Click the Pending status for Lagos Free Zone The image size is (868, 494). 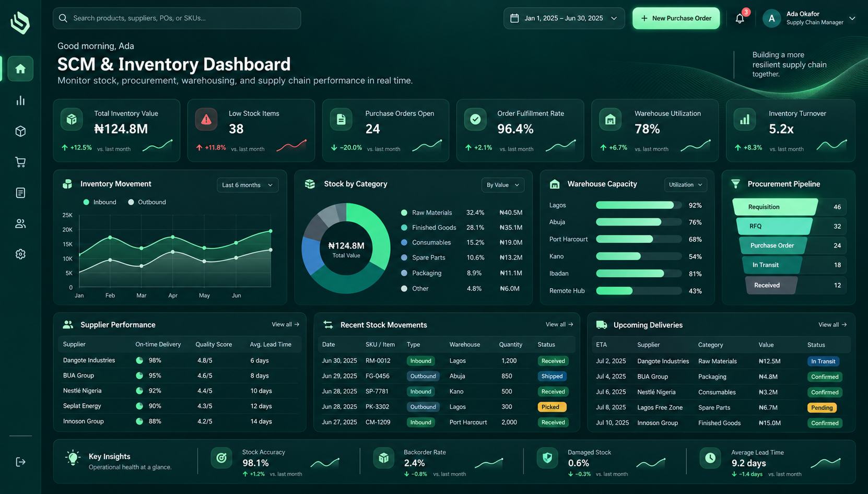coord(822,408)
